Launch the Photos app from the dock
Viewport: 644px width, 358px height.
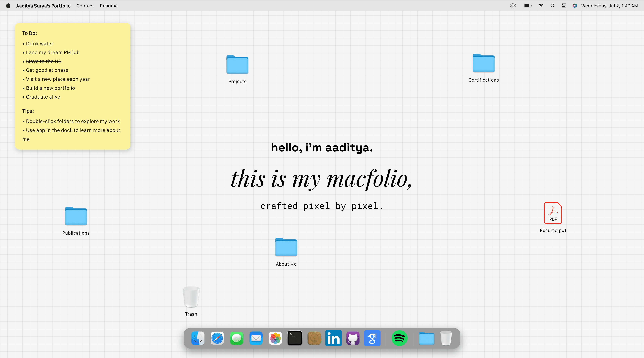275,338
